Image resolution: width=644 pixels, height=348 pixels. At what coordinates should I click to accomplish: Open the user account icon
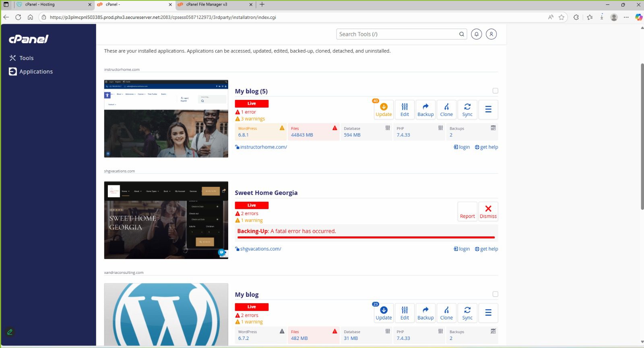(491, 34)
